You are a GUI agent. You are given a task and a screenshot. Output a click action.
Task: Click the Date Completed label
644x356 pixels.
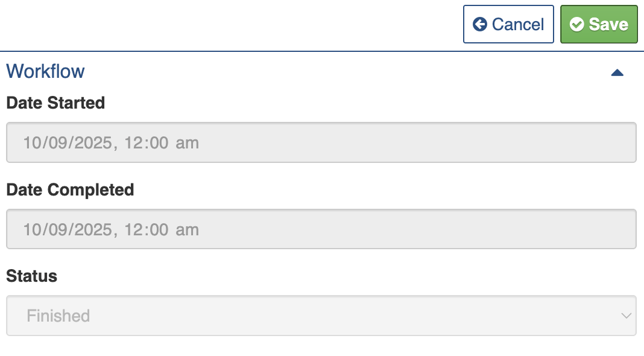(x=70, y=189)
